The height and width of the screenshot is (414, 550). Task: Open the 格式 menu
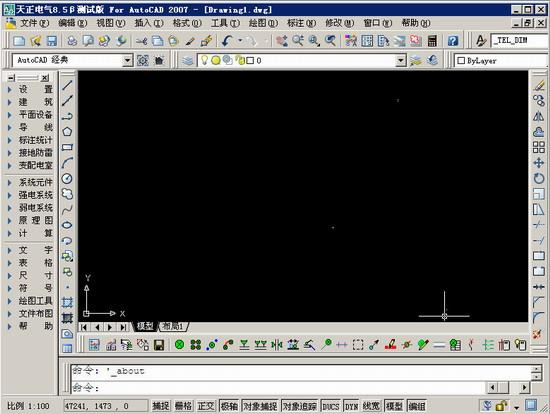187,23
